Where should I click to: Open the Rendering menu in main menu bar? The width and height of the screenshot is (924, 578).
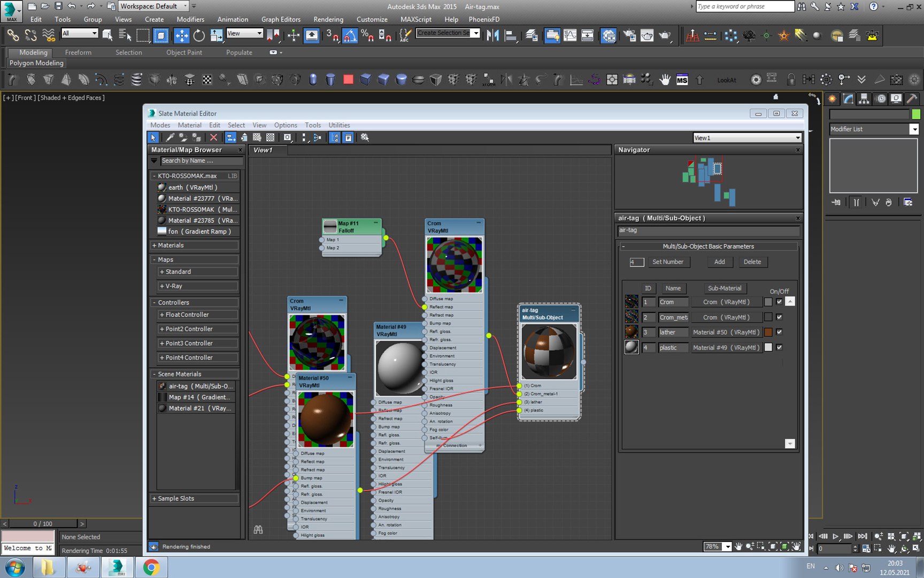point(328,19)
